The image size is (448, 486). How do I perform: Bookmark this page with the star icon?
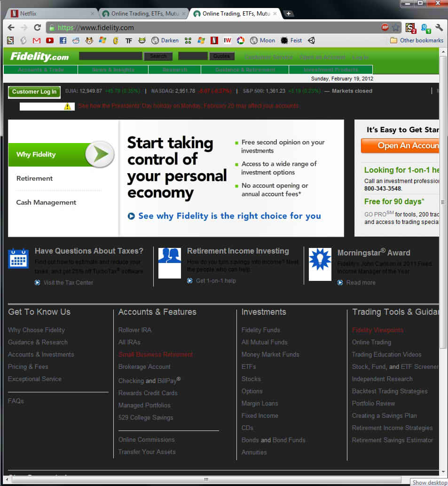click(396, 28)
